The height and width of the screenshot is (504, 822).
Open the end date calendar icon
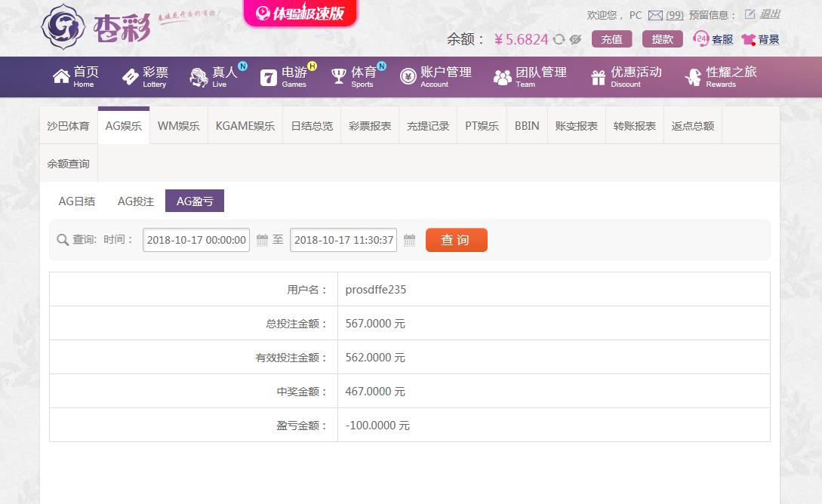click(409, 240)
